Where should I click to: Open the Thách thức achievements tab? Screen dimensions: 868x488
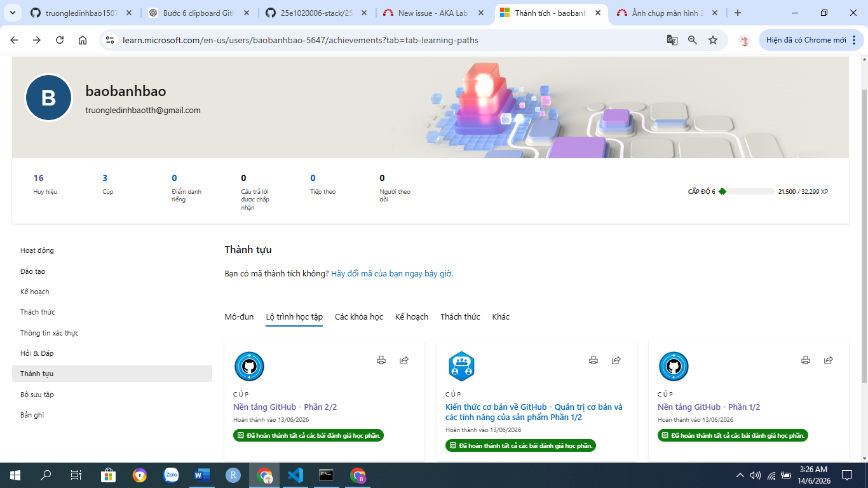pos(460,316)
